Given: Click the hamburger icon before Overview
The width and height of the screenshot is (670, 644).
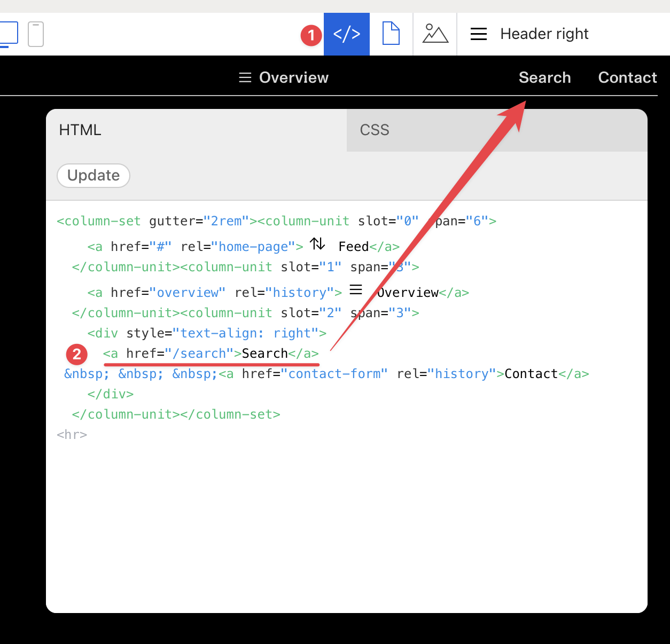Looking at the screenshot, I should tap(245, 78).
